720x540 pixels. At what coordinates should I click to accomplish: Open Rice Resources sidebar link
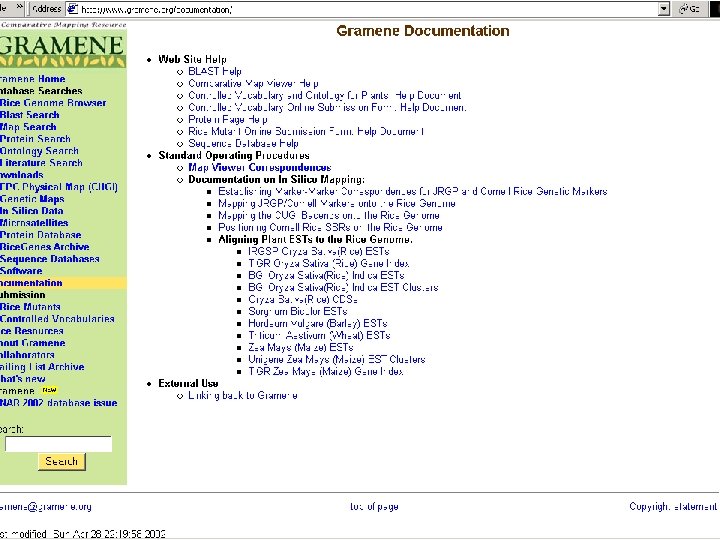click(32, 331)
